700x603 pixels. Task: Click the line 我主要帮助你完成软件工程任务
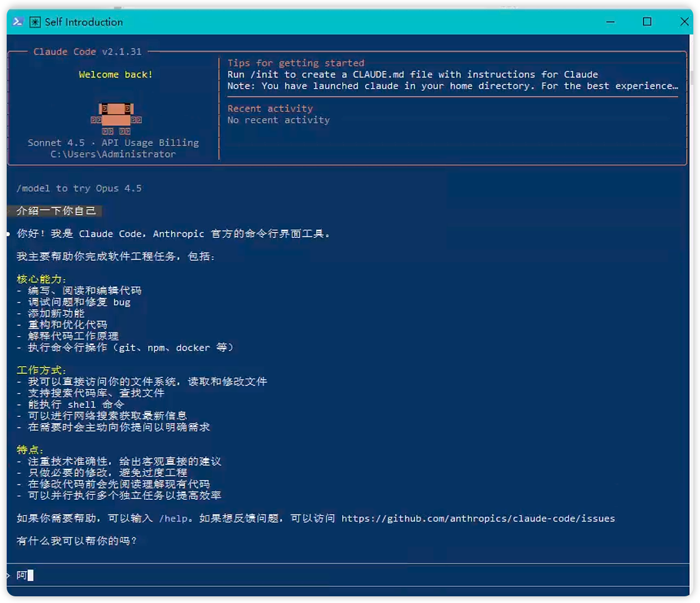115,256
